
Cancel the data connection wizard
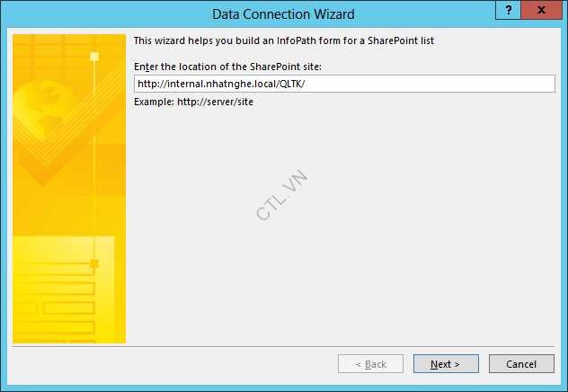click(521, 364)
